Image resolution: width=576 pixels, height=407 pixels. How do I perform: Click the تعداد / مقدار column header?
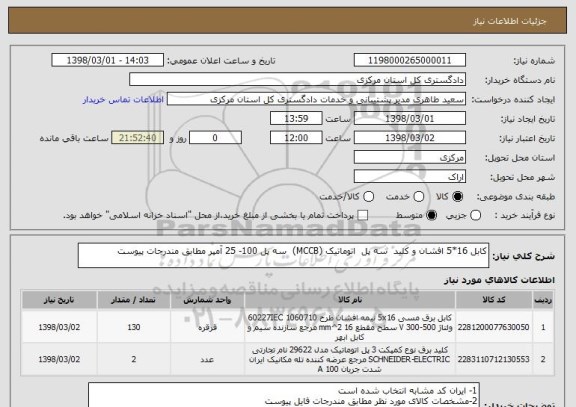click(134, 300)
